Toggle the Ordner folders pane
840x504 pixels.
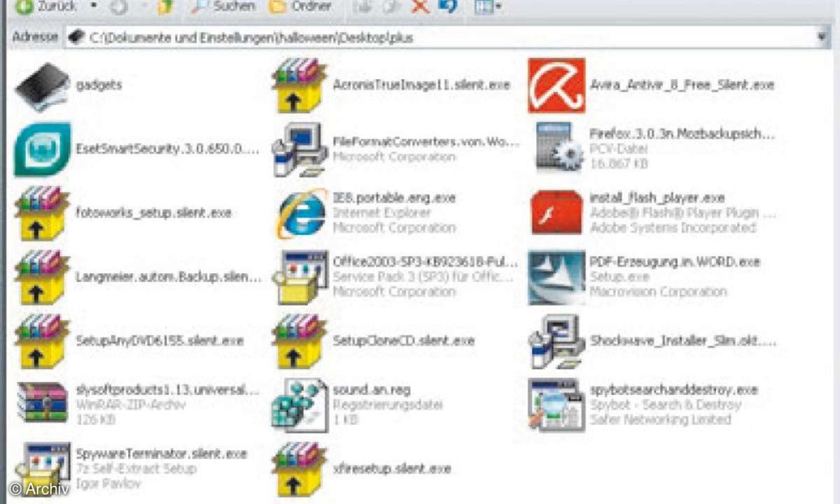tap(300, 7)
